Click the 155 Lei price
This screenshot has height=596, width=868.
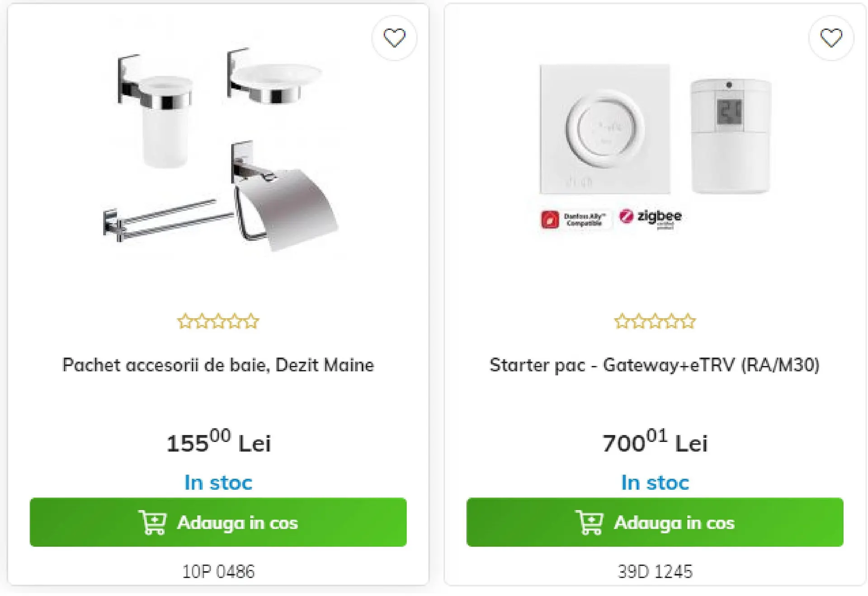[218, 442]
